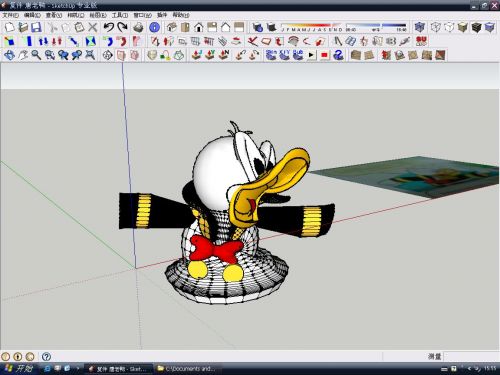This screenshot has width=500, height=375.
Task: Open the 编辑(E) Edit menu
Action: [x=32, y=15]
